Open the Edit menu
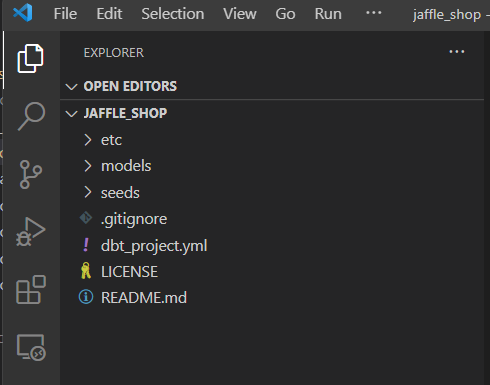Screen dimensions: 490x385 pos(109,14)
